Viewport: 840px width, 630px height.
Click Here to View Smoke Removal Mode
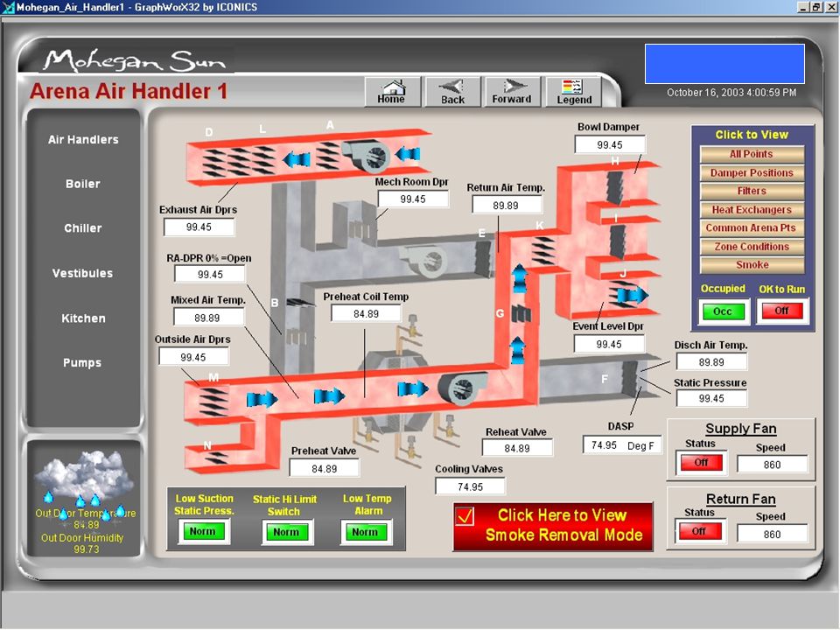click(x=553, y=526)
